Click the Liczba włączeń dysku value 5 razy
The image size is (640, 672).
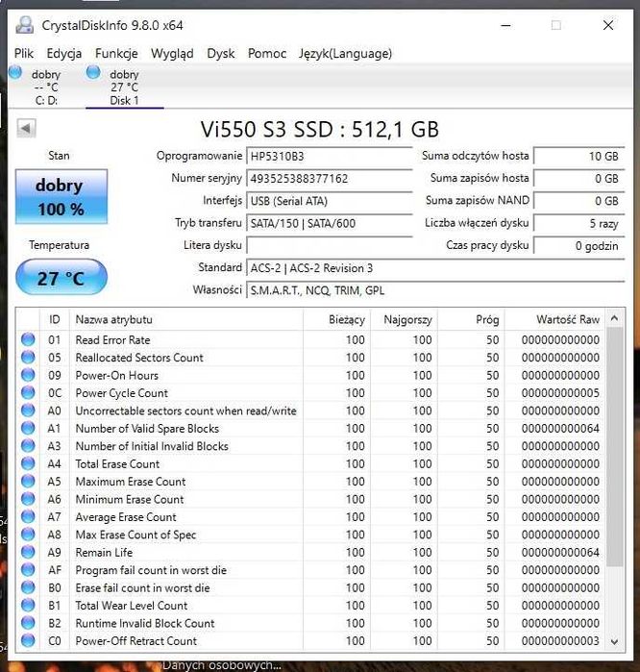(578, 223)
